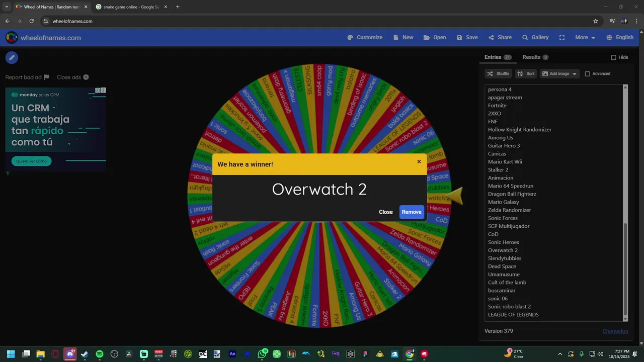Open the Add image dropdown

click(x=559, y=74)
